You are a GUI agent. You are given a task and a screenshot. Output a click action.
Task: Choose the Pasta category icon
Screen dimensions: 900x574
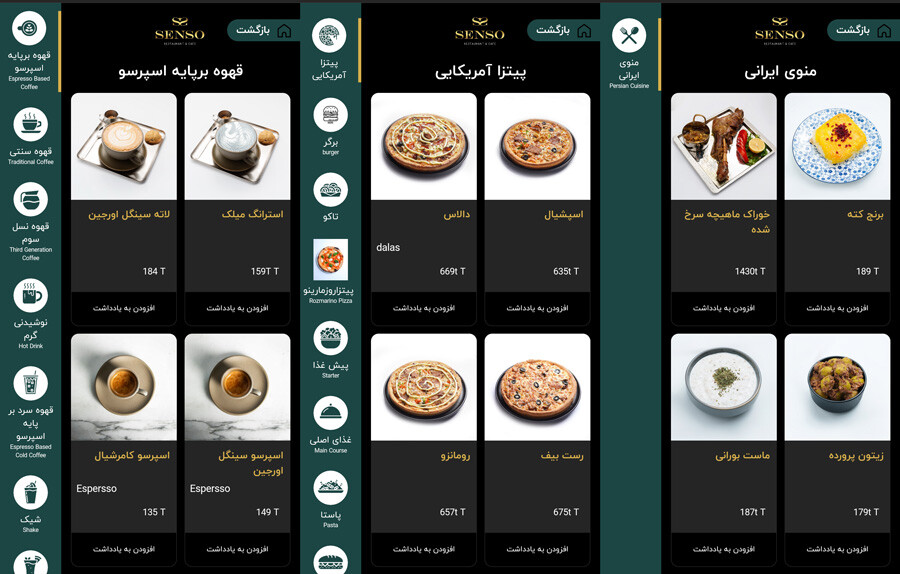331,488
